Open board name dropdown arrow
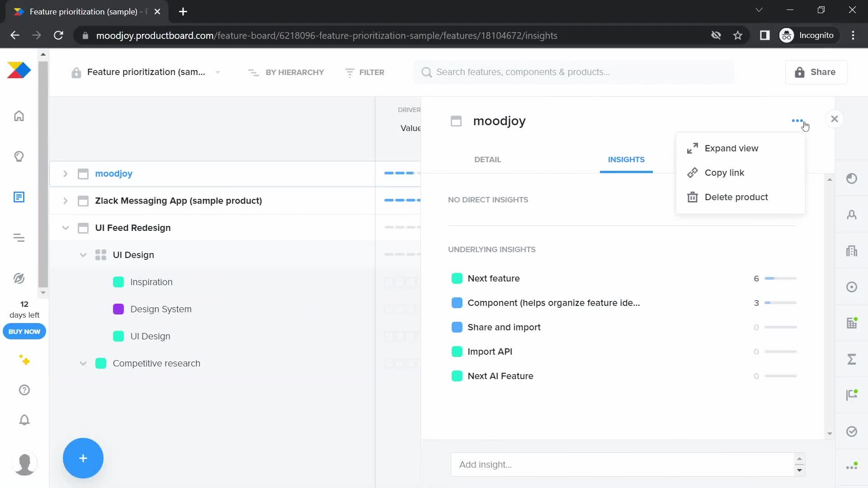The image size is (868, 488). pyautogui.click(x=217, y=72)
